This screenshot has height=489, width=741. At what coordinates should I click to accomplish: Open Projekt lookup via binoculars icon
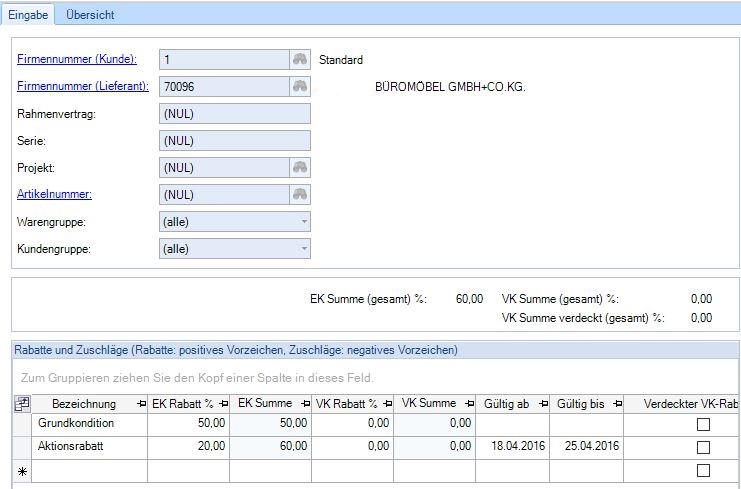[x=299, y=168]
